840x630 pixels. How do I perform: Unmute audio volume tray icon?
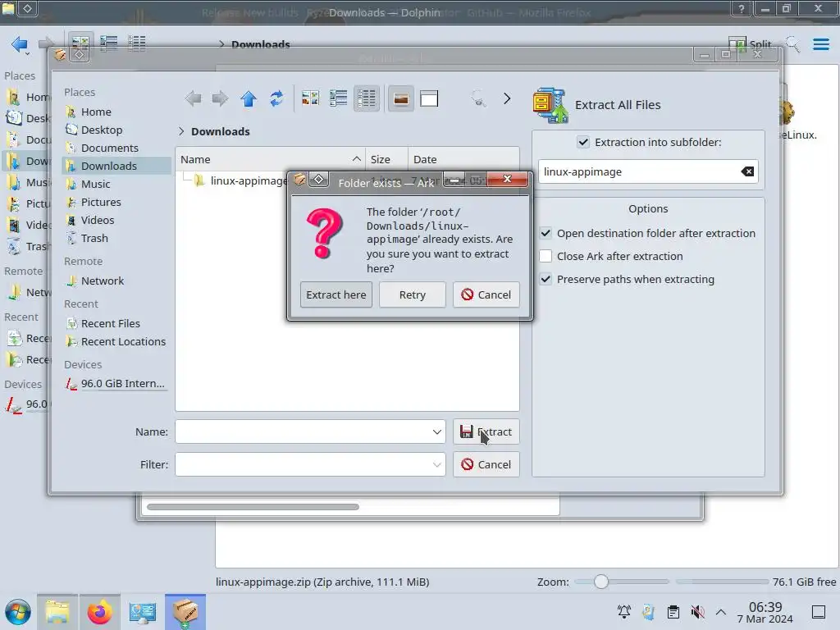click(x=697, y=612)
